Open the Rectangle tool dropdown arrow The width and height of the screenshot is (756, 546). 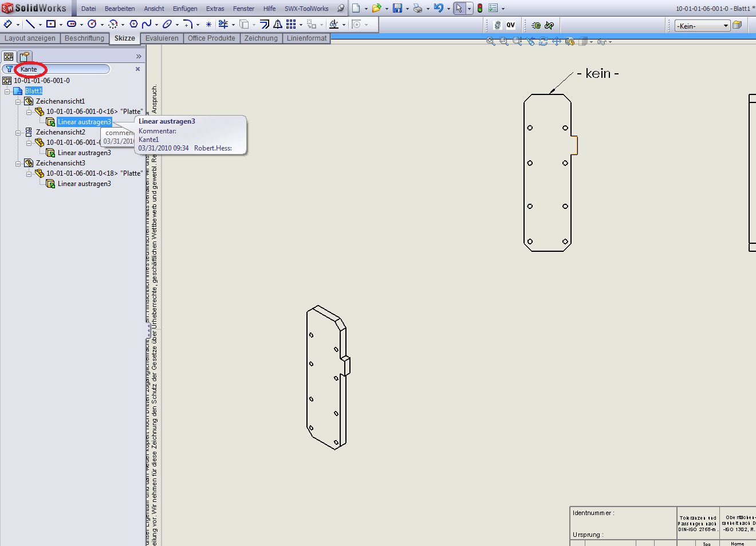point(61,25)
